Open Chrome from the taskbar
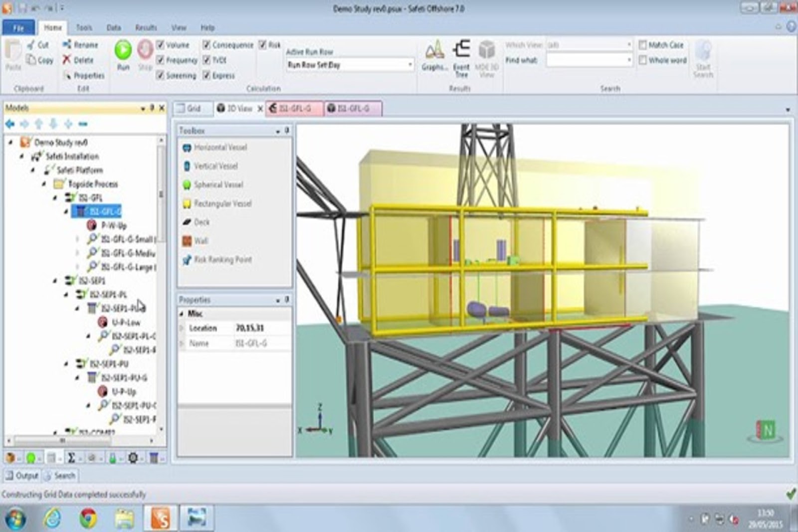 click(x=88, y=519)
